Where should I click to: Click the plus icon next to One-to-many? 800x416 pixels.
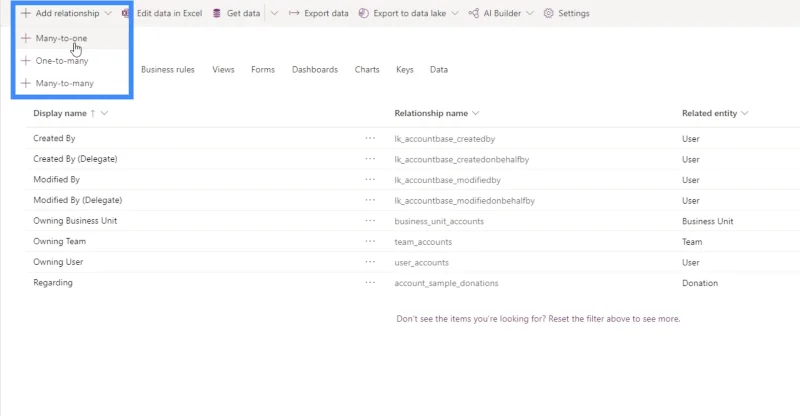click(x=26, y=60)
